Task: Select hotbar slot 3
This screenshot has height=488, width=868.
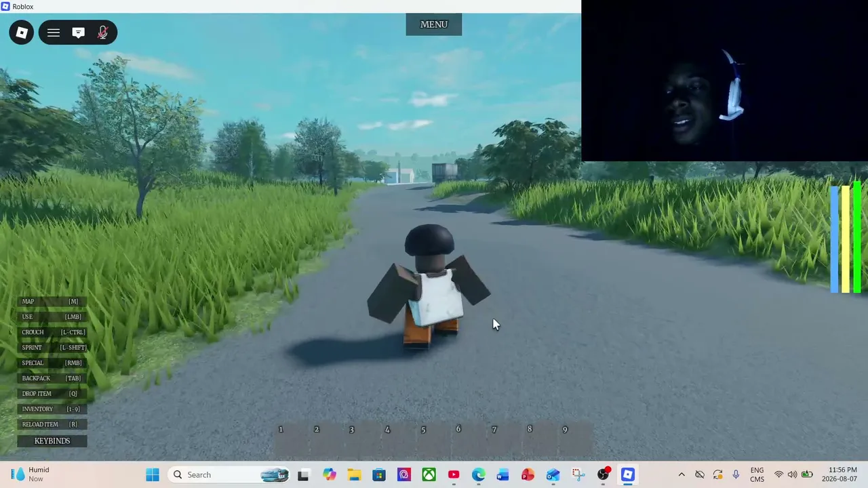Action: (x=363, y=439)
